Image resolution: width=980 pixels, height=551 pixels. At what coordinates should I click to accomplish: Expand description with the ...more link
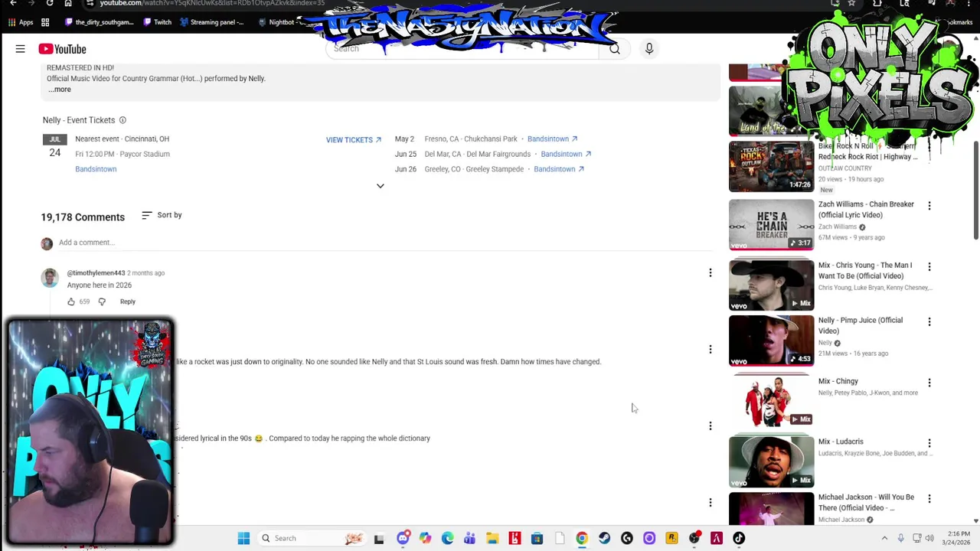[60, 90]
